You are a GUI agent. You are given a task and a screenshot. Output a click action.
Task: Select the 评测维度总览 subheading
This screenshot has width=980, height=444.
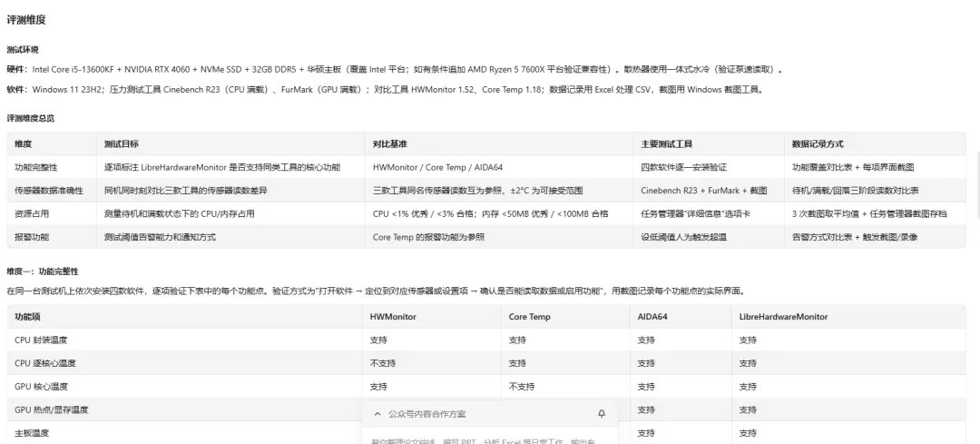(31, 118)
